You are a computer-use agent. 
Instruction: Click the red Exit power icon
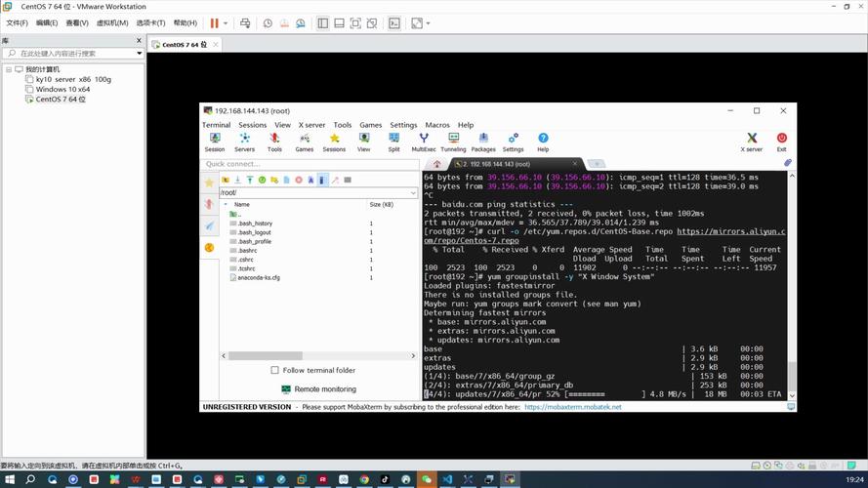(x=782, y=142)
